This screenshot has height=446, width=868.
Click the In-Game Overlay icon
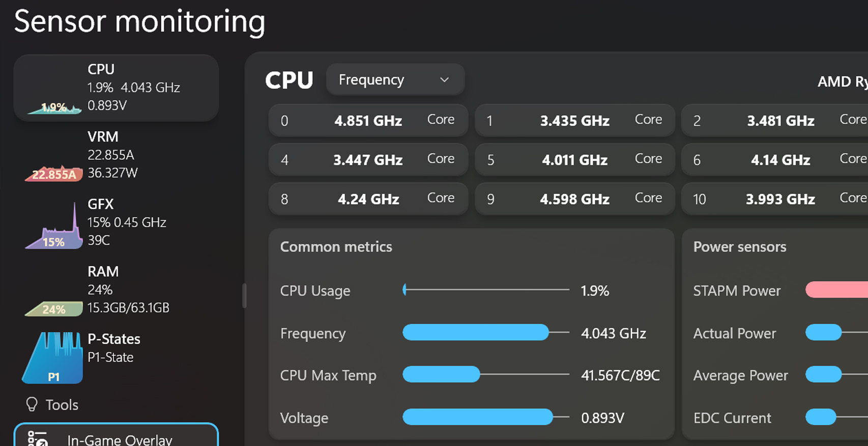pyautogui.click(x=38, y=439)
